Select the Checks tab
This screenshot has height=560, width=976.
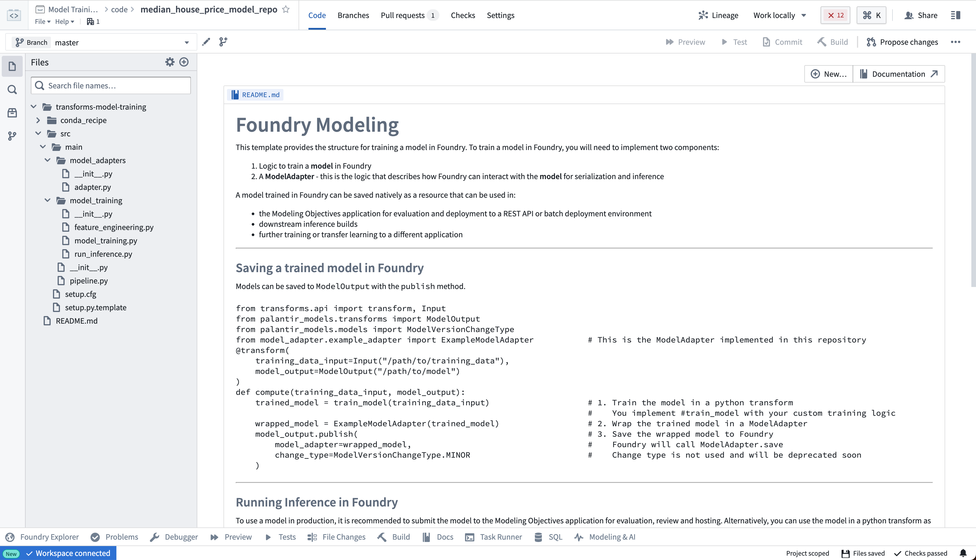(462, 15)
